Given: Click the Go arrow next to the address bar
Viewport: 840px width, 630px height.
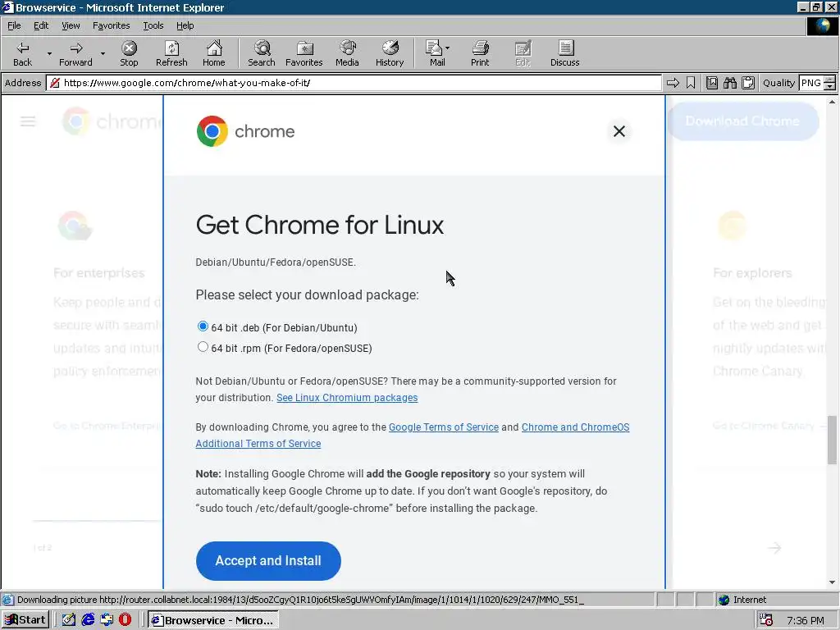Looking at the screenshot, I should tap(673, 83).
